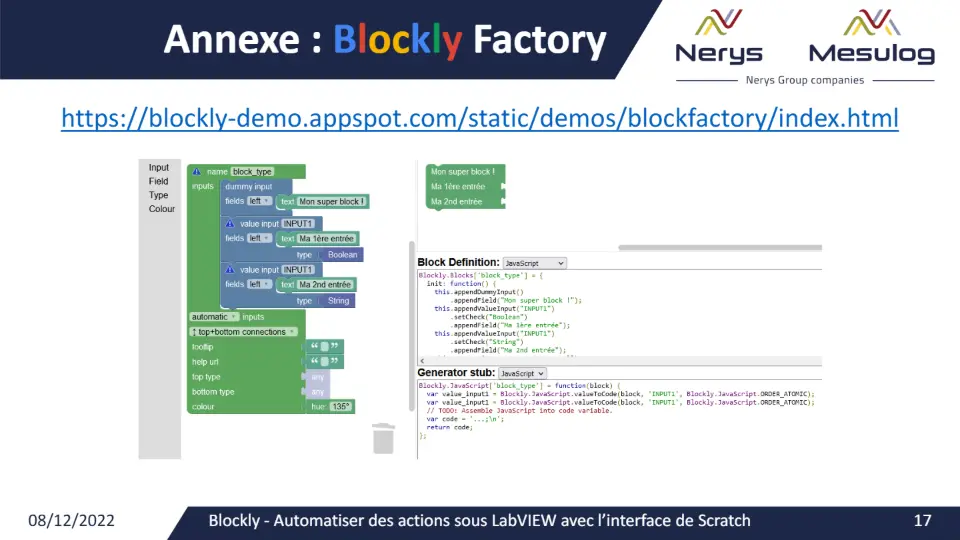Click the 'Generator stub:' heading
The width and height of the screenshot is (960, 540).
click(x=456, y=373)
